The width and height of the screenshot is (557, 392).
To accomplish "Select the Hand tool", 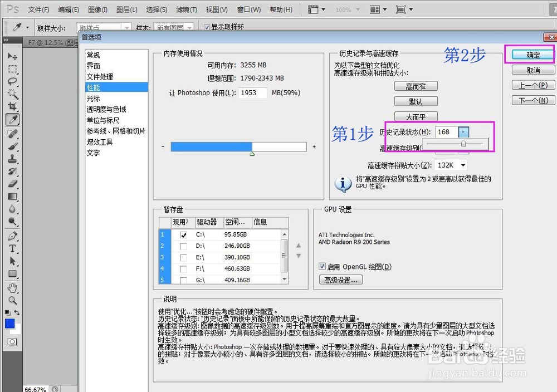I will [x=12, y=288].
